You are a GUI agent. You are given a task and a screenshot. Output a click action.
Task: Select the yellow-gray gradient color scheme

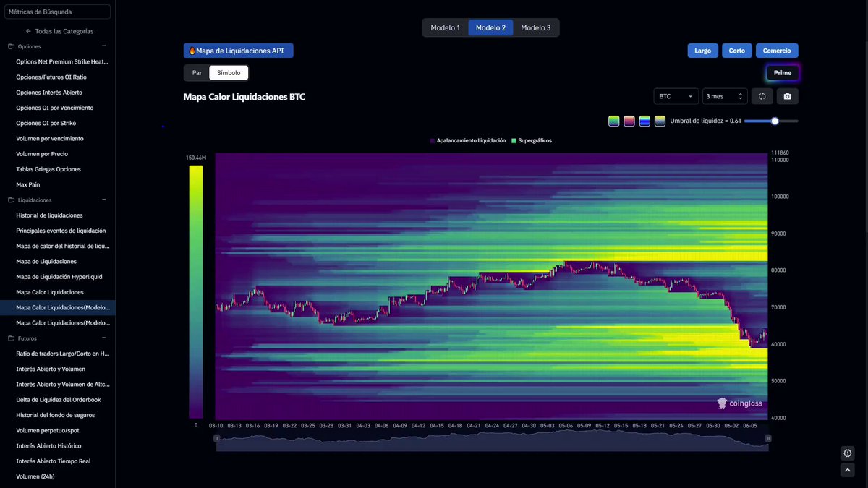(660, 121)
